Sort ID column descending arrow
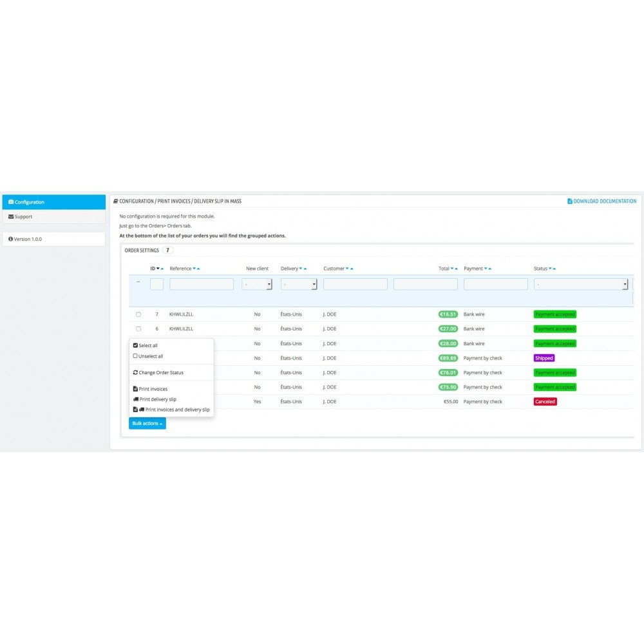Viewport: 644px width, 644px height. pos(158,269)
